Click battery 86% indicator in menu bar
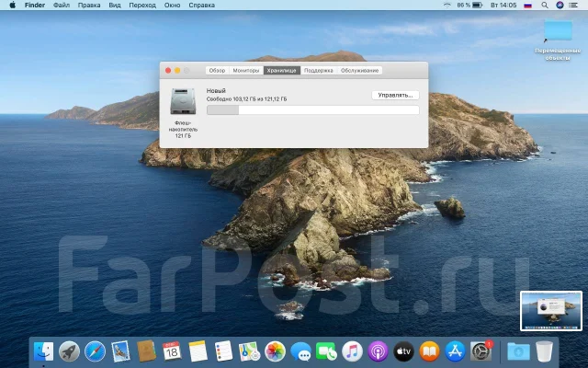The height and width of the screenshot is (368, 588). click(x=469, y=6)
